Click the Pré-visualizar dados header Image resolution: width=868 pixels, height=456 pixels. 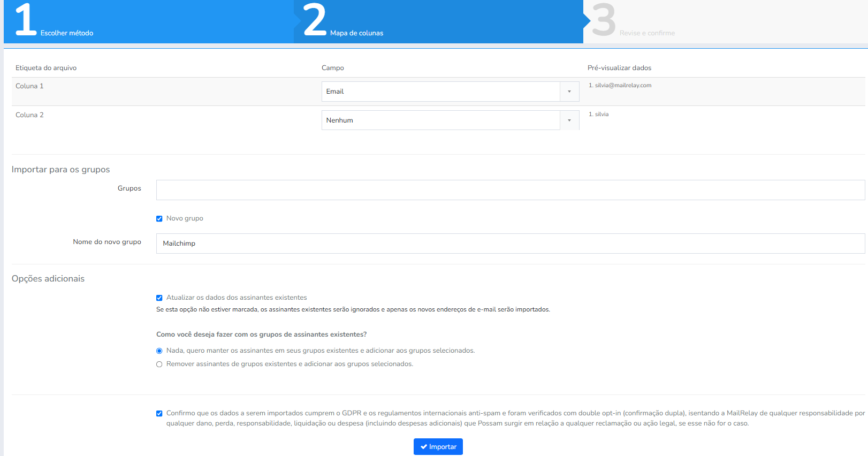pyautogui.click(x=619, y=68)
